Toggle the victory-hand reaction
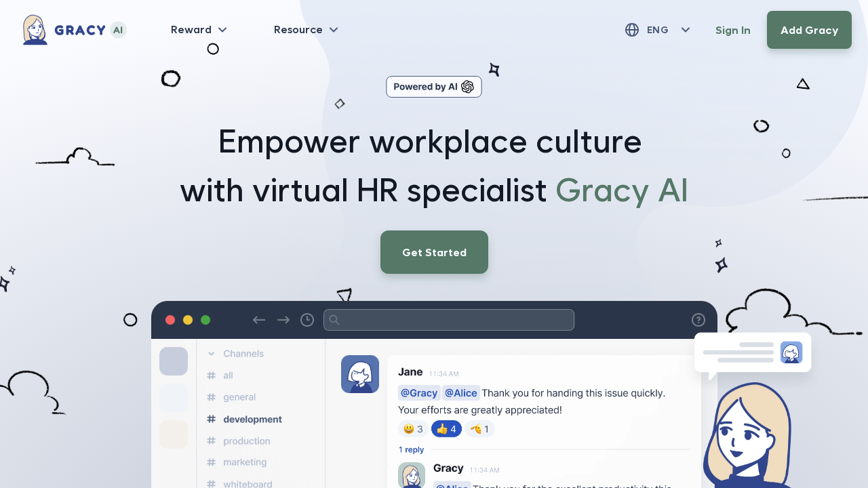The image size is (868, 488). 480,428
